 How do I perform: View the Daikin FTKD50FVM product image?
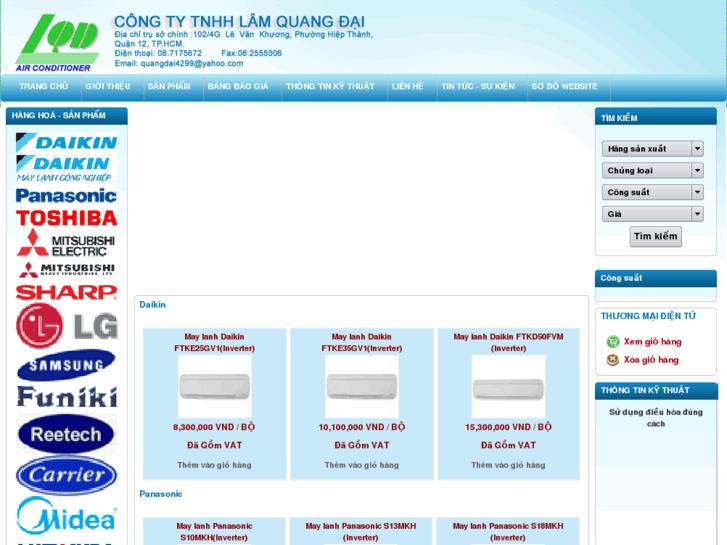(509, 387)
